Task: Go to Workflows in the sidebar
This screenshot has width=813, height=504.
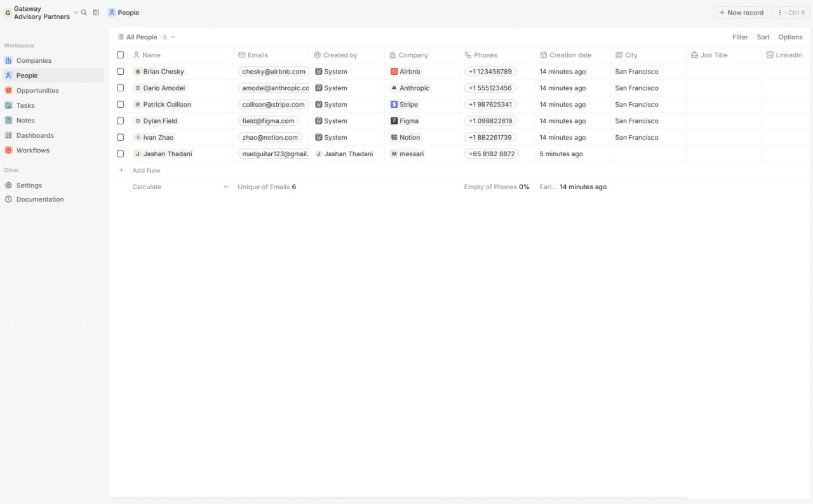Action: 53,150
